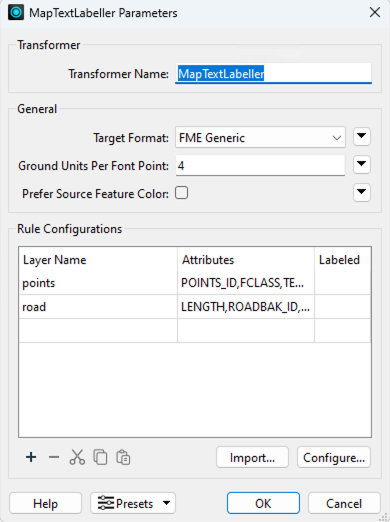The image size is (390, 522).
Task: Close the MapTextLabeller Parameters dialog
Action: pyautogui.click(x=375, y=13)
